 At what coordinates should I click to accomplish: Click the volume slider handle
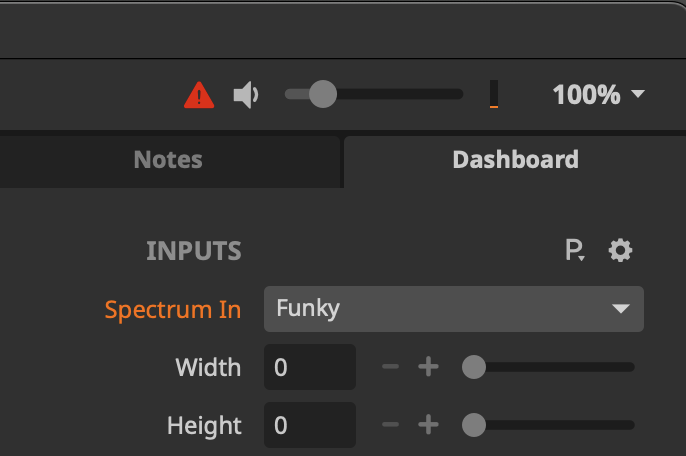coord(322,94)
